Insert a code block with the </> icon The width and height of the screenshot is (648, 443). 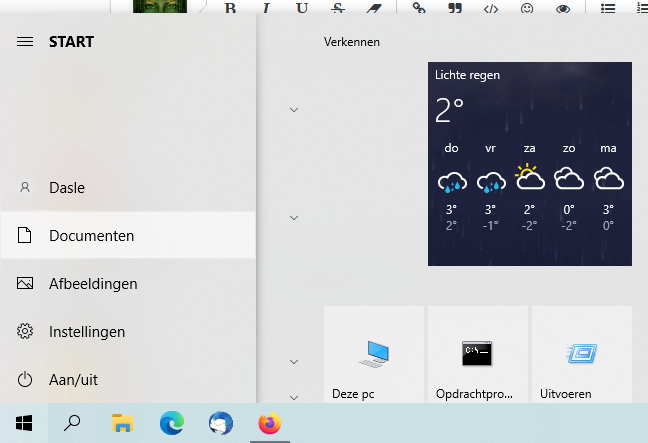[491, 7]
